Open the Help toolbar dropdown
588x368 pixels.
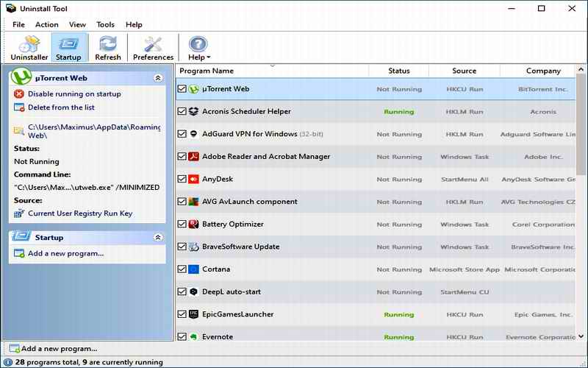[198, 48]
